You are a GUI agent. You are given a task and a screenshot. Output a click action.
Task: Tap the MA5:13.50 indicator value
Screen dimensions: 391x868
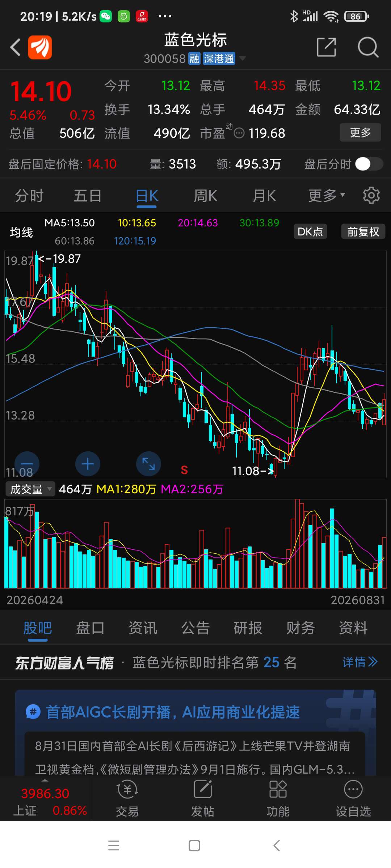click(x=70, y=223)
